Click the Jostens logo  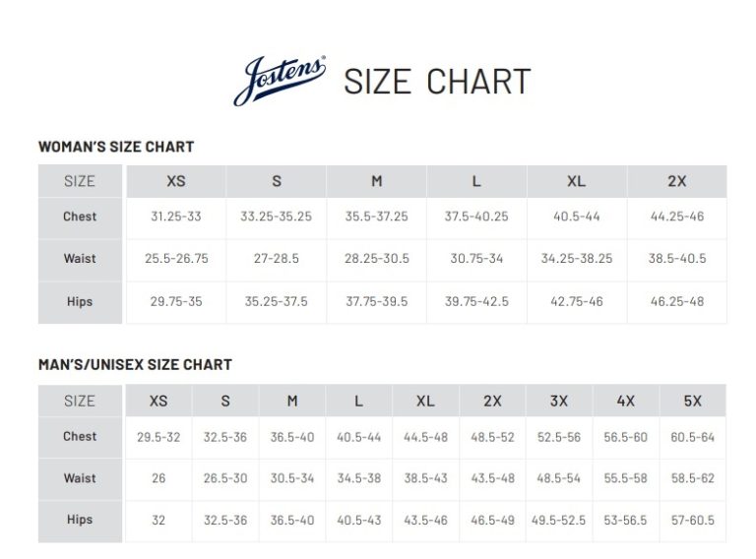[x=280, y=81]
